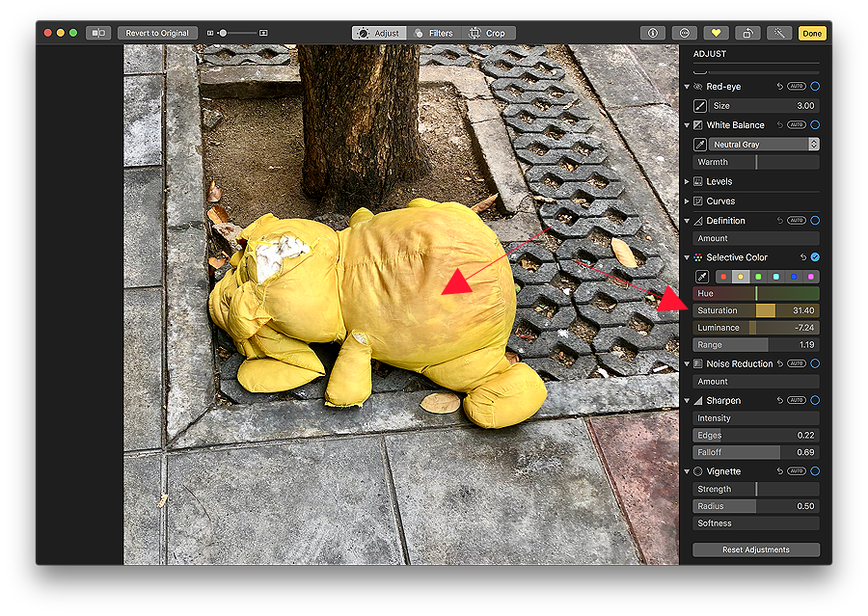The image size is (868, 616).
Task: Reset Noise Reduction with undo arrow
Action: [780, 363]
